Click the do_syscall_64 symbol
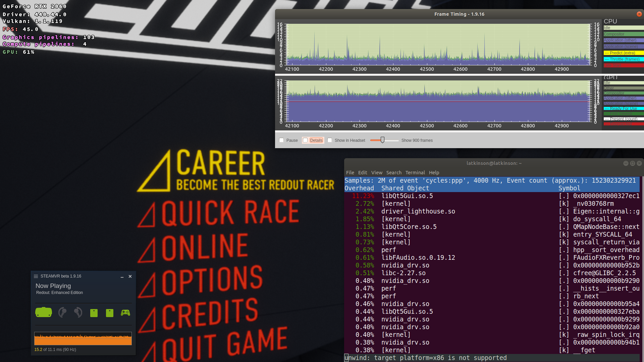The height and width of the screenshot is (362, 644). 597,219
